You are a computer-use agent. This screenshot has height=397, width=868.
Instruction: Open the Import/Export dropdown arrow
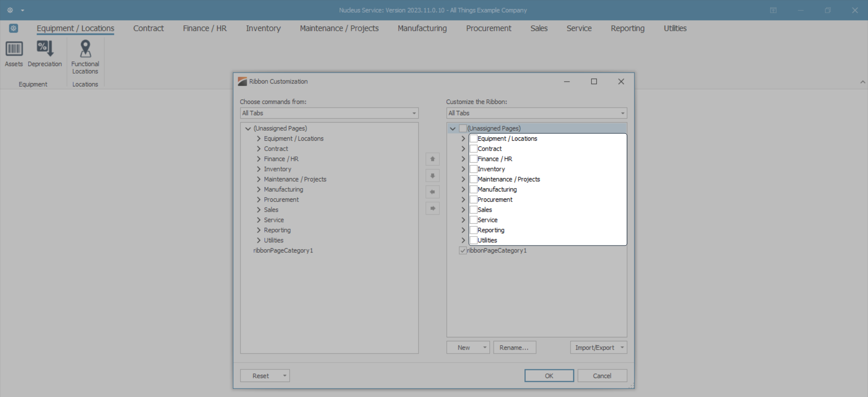point(623,347)
